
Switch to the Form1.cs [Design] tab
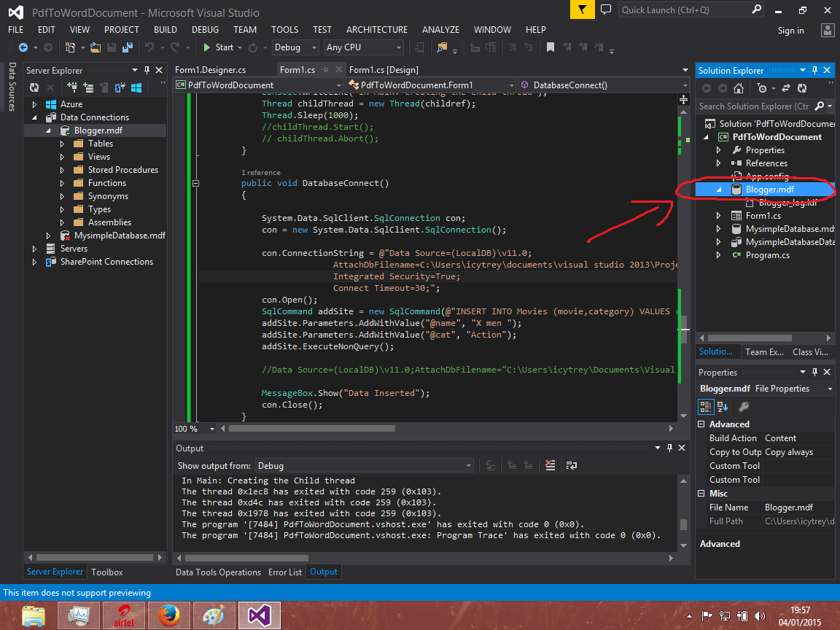pos(384,70)
